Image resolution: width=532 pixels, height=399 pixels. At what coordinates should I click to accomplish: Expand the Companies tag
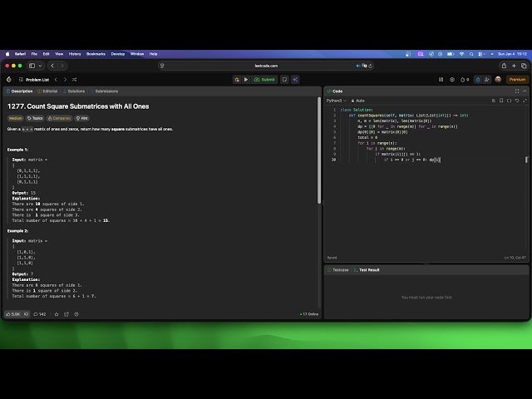click(59, 118)
